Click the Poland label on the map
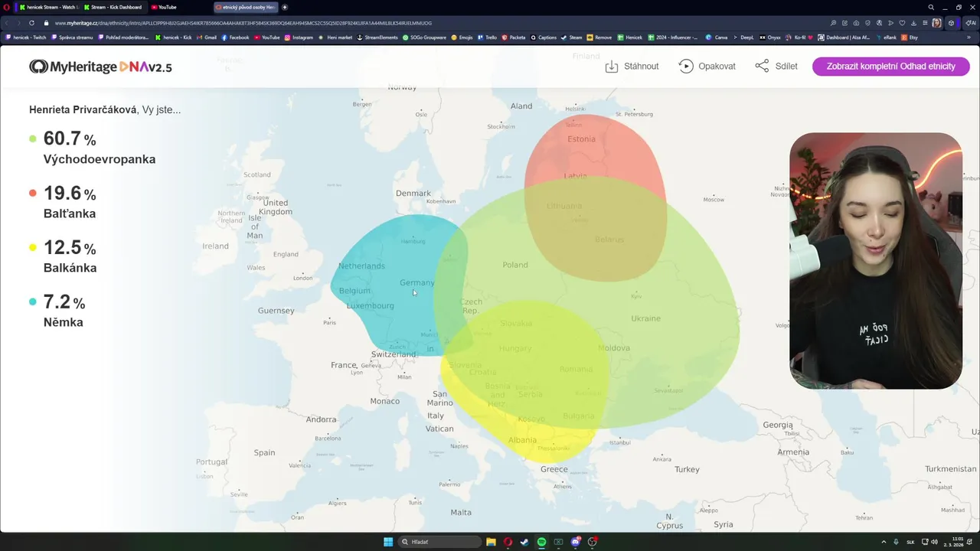Screen dimensions: 980x551 click(x=515, y=265)
